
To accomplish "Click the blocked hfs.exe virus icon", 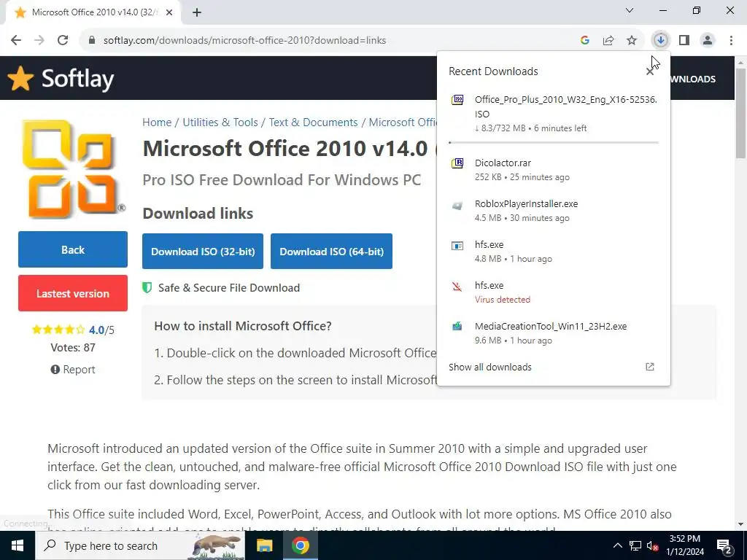I will point(457,286).
